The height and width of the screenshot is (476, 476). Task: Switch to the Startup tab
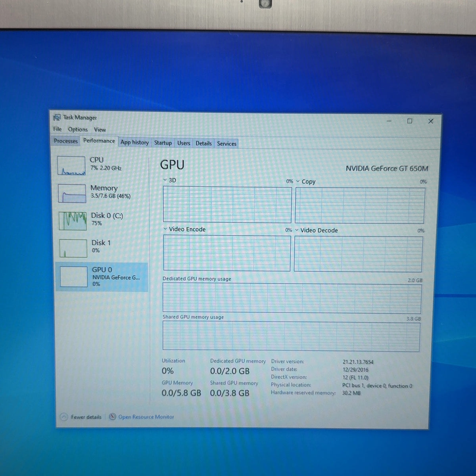pyautogui.click(x=163, y=143)
